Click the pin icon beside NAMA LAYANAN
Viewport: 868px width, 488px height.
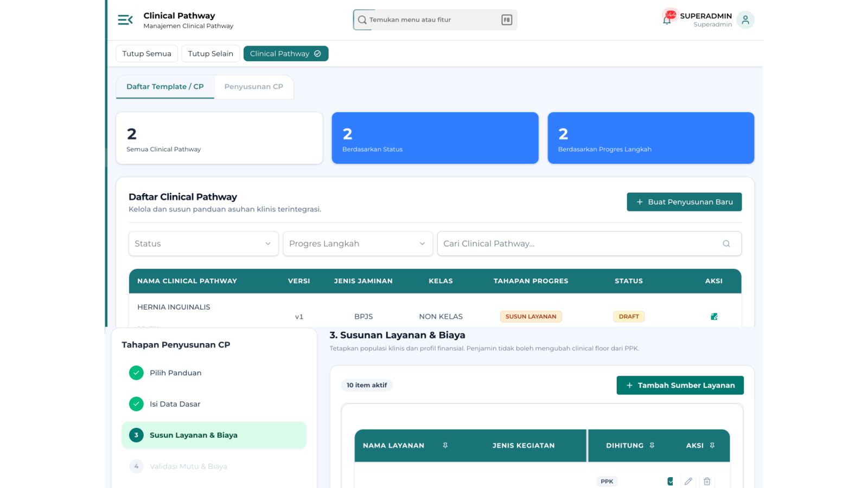coord(445,445)
